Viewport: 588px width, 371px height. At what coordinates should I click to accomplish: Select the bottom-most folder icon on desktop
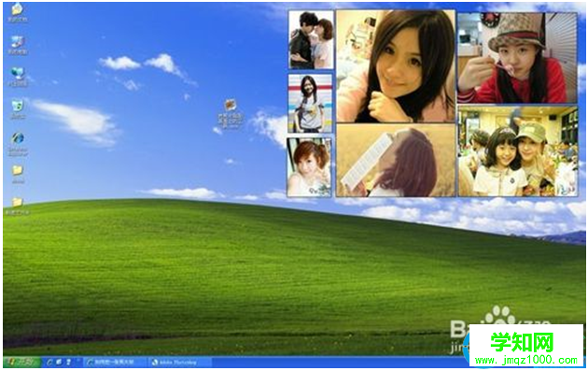[x=17, y=207]
